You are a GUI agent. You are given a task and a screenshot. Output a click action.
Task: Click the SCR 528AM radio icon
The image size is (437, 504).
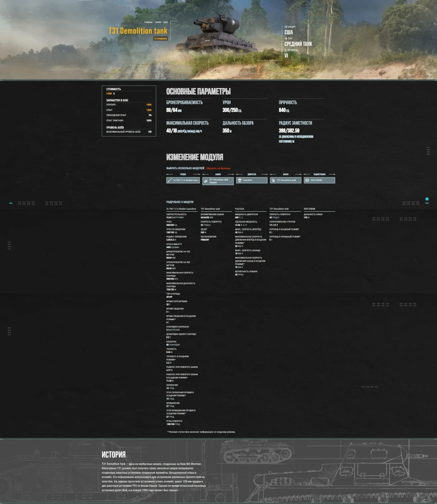(307, 180)
